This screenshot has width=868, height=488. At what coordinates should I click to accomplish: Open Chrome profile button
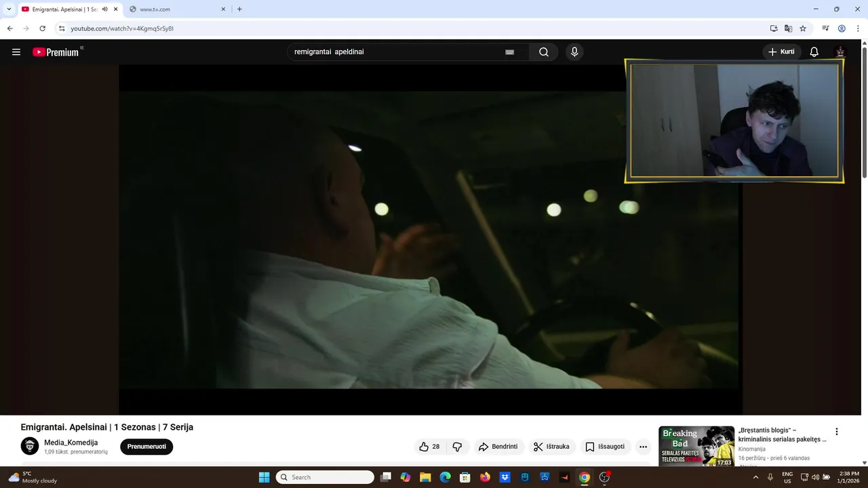[842, 28]
